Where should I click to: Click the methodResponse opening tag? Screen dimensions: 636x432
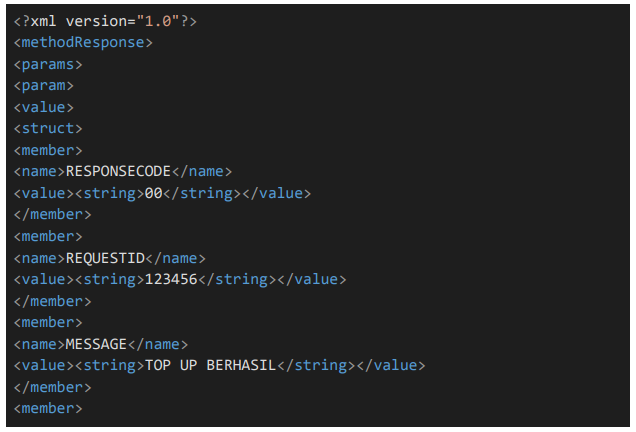(84, 43)
